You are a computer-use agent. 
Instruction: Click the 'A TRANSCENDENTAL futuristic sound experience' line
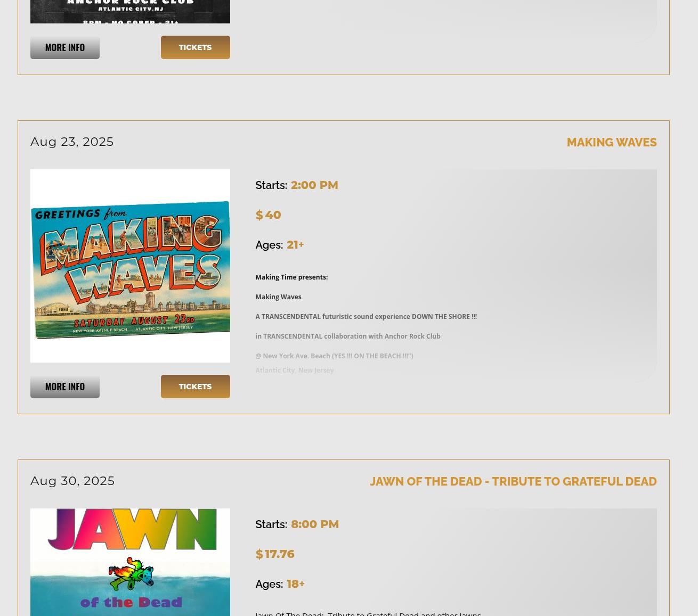pyautogui.click(x=366, y=316)
